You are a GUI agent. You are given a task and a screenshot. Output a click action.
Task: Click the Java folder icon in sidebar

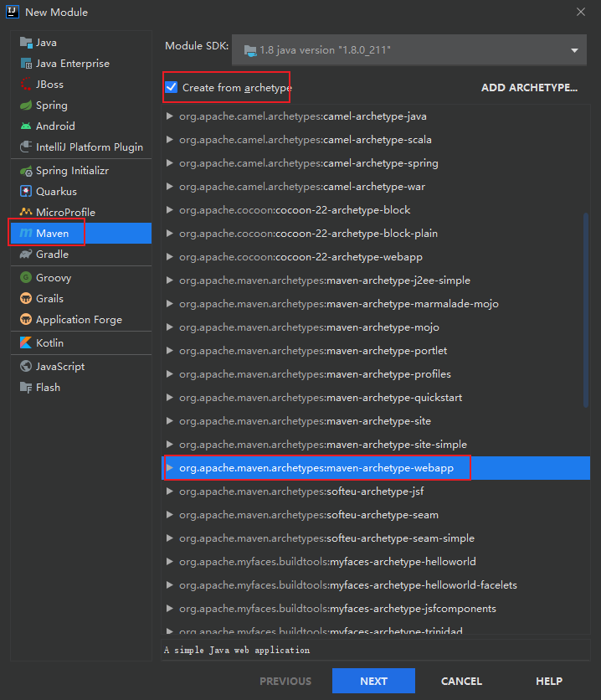pyautogui.click(x=26, y=43)
